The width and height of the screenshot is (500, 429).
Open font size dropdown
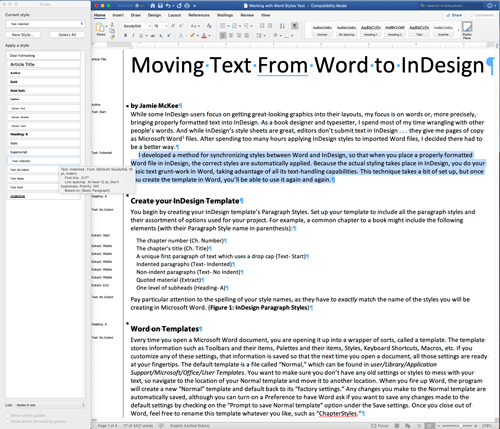pyautogui.click(x=160, y=26)
